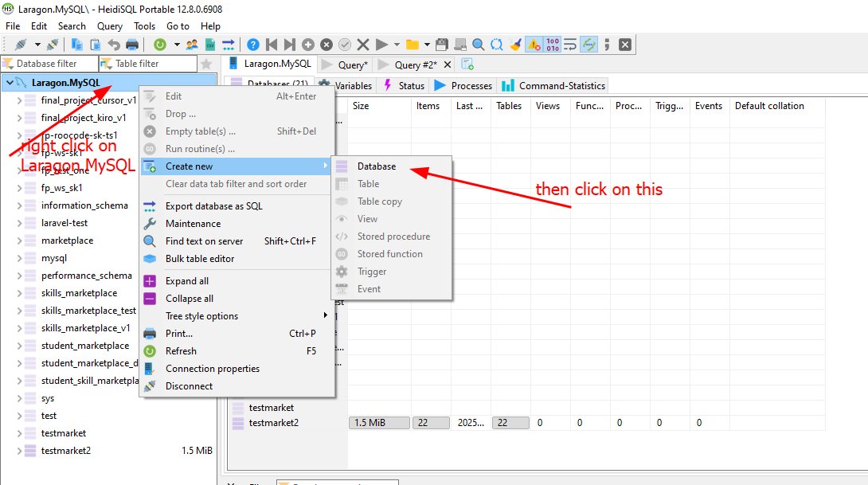Open the Query menu in menu bar
The image size is (868, 485).
110,26
